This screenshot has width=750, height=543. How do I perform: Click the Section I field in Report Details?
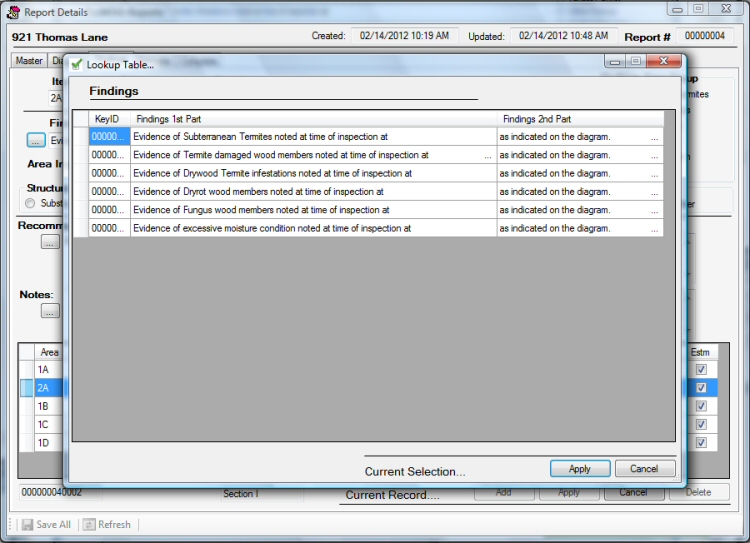pos(262,493)
